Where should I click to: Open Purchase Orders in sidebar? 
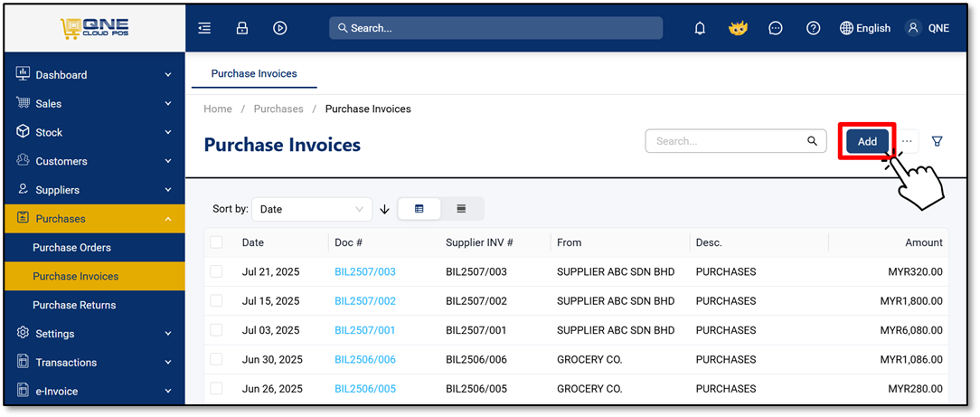pyautogui.click(x=94, y=248)
